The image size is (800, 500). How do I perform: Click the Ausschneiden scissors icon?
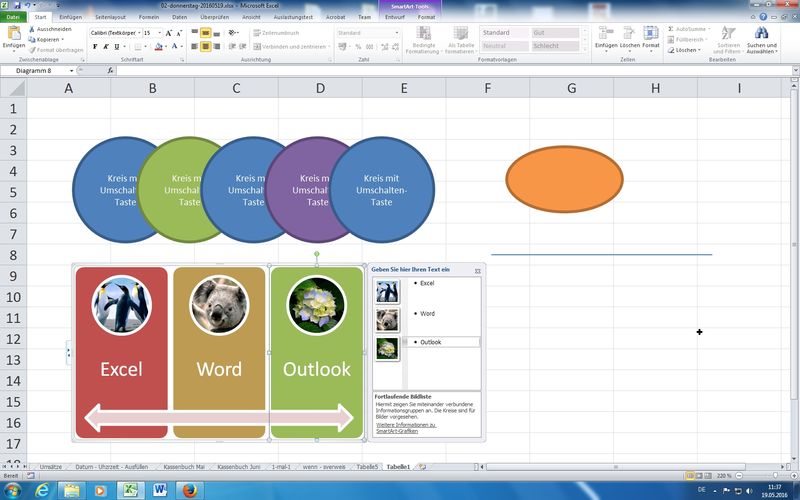coord(31,29)
